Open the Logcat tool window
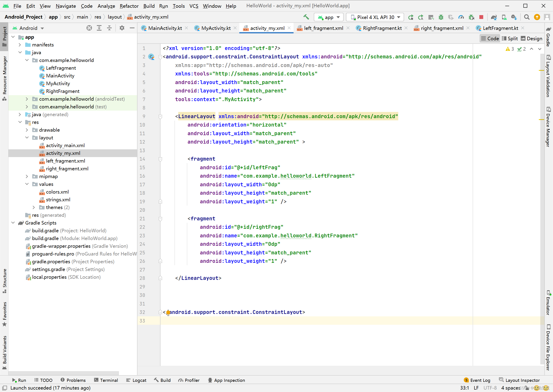 coord(136,380)
